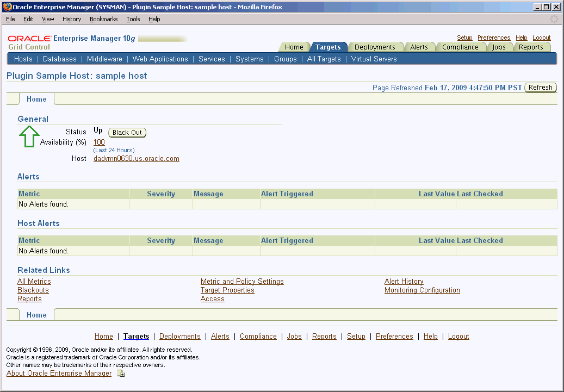Click footer Preferences link
Image resolution: width=564 pixels, height=392 pixels.
[394, 336]
